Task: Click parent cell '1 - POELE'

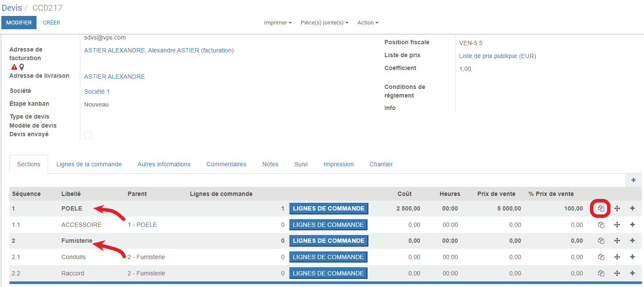Action: [x=142, y=225]
